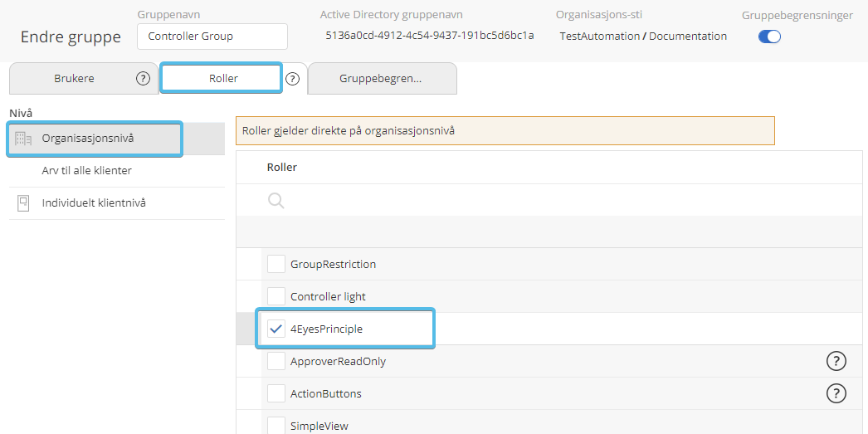Click the Documentation organisation path link

pos(688,37)
